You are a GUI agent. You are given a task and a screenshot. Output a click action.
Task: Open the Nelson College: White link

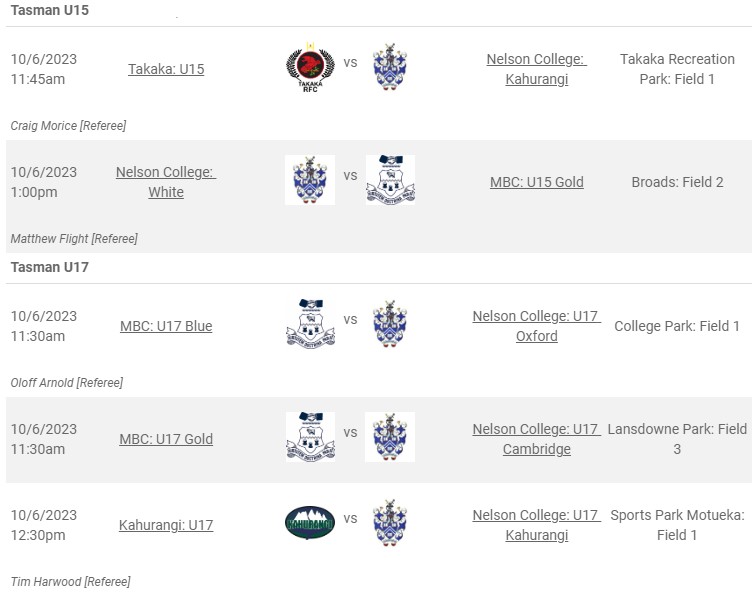[166, 182]
